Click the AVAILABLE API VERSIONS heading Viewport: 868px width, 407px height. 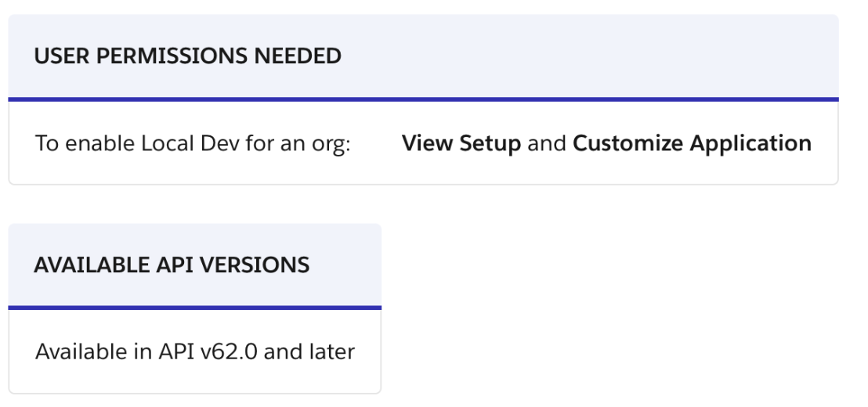pyautogui.click(x=172, y=265)
